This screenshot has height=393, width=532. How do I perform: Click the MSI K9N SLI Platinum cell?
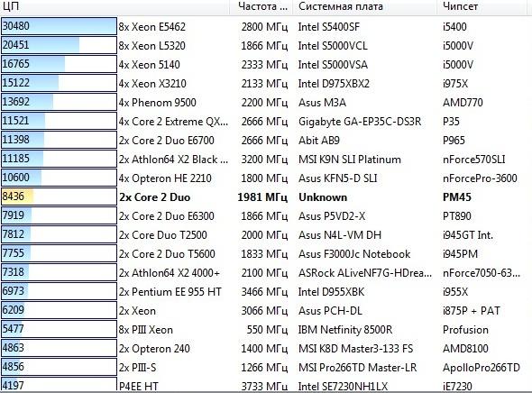click(x=350, y=160)
